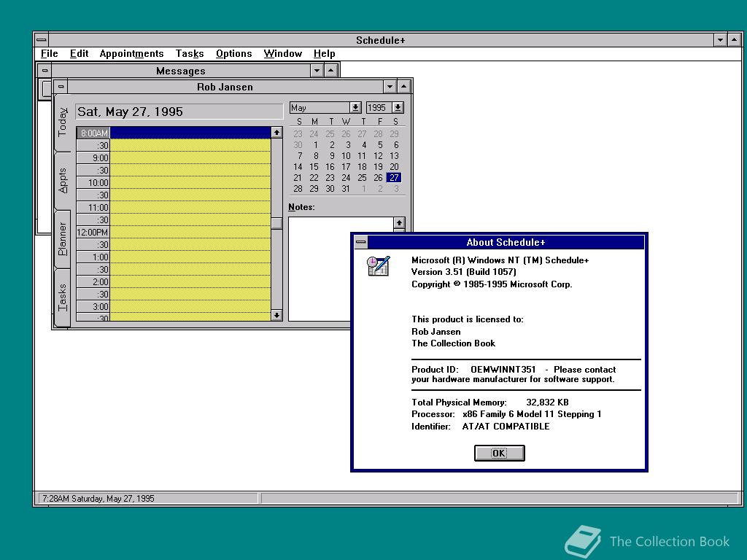Select May 1 in the calendar
This screenshot has width=747, height=560.
coord(314,145)
